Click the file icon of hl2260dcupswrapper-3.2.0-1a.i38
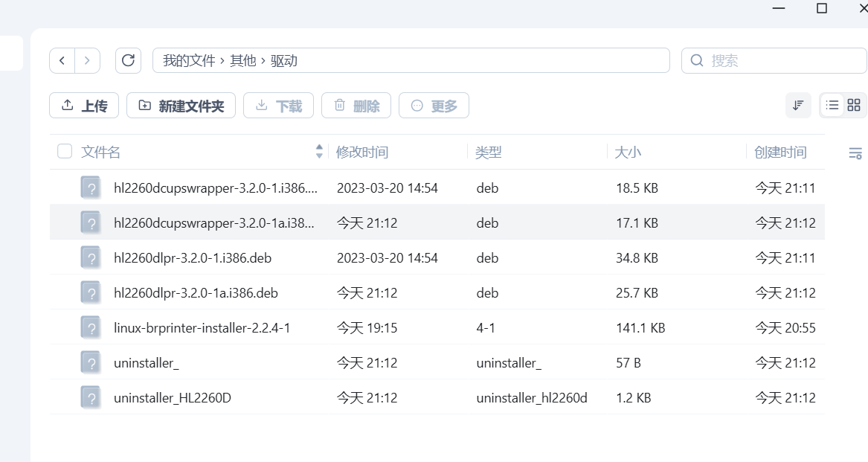 (90, 222)
